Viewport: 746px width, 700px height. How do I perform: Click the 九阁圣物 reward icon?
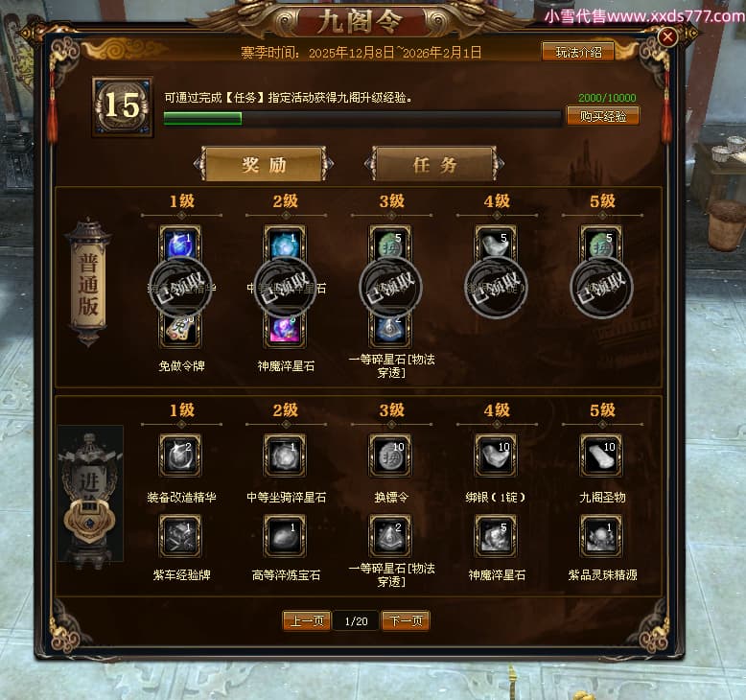pyautogui.click(x=601, y=455)
